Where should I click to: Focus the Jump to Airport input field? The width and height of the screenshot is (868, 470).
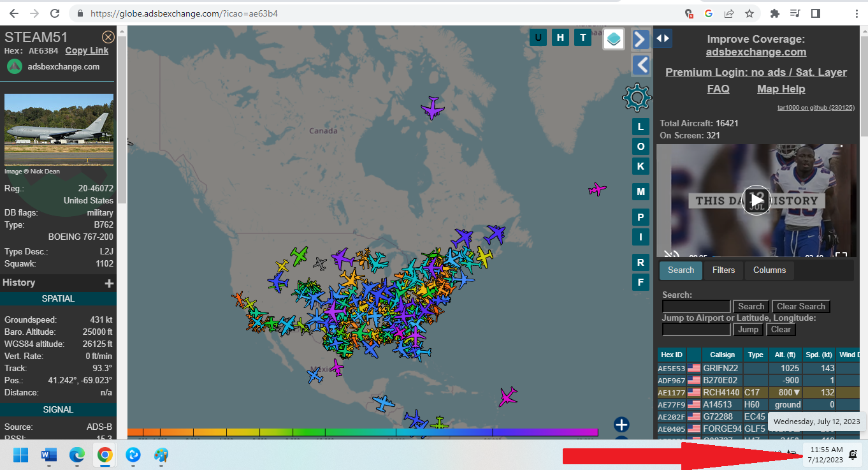coord(696,330)
